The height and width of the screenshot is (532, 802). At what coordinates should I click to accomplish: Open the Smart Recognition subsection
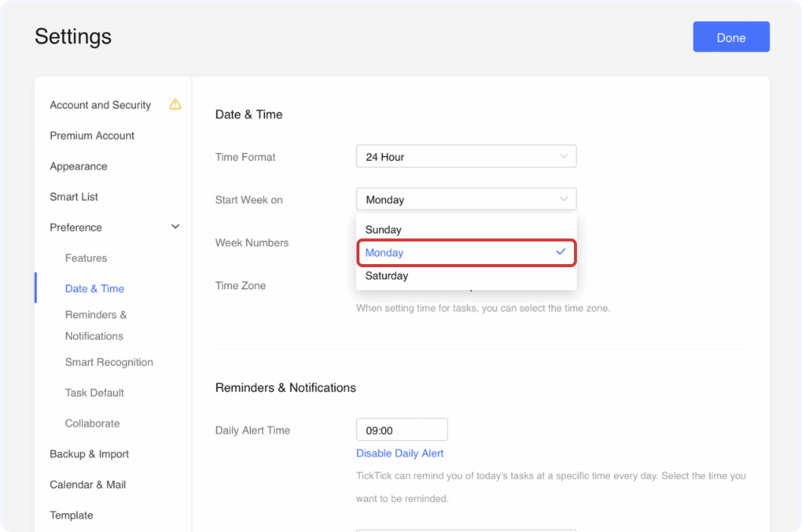(x=109, y=362)
